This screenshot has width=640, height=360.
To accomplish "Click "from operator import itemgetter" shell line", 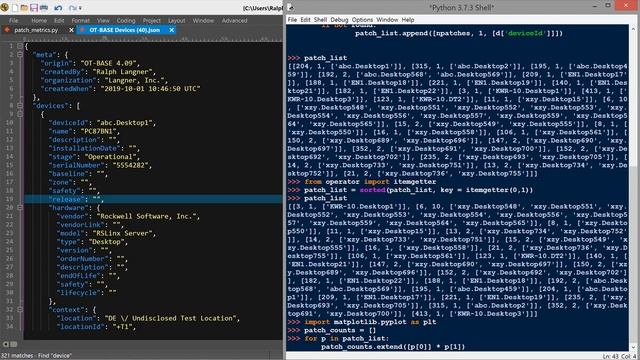I will (370, 182).
